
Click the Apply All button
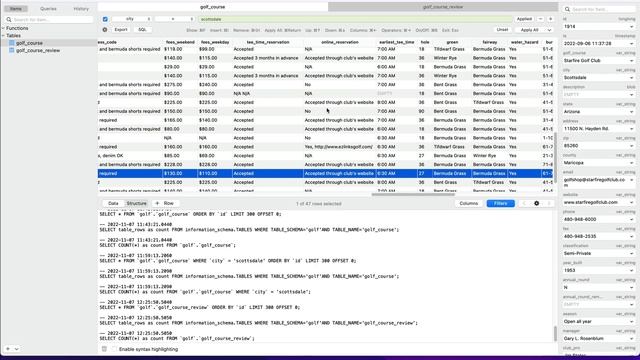point(529,30)
